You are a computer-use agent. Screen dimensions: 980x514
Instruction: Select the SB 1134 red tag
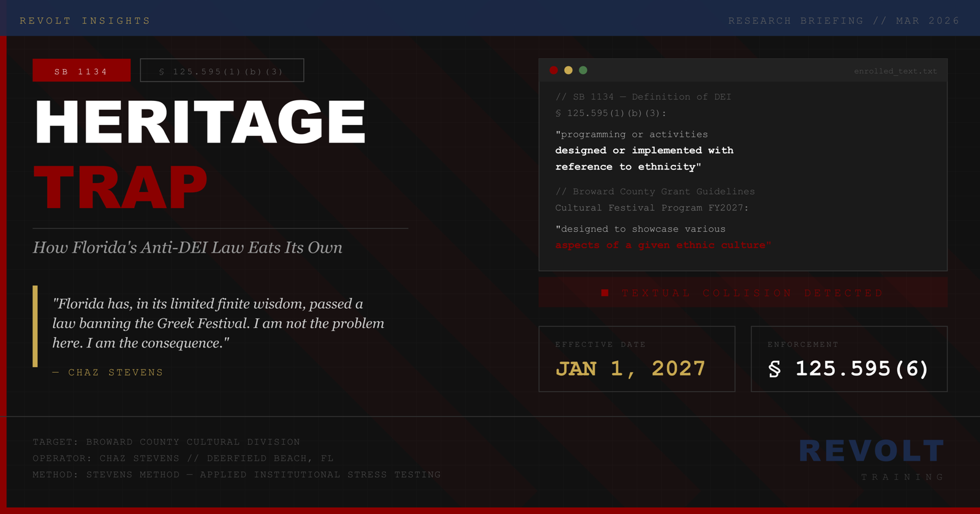(x=81, y=71)
